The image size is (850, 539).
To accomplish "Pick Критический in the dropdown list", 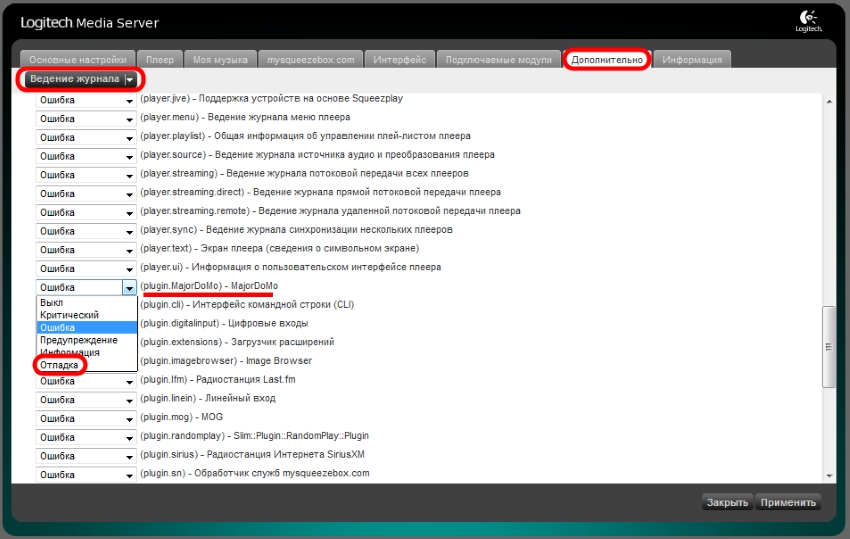I will click(x=68, y=315).
